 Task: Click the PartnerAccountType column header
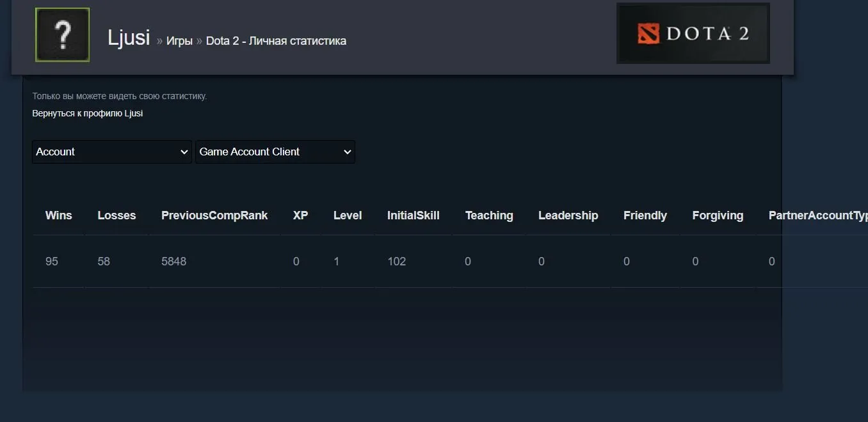(x=818, y=215)
